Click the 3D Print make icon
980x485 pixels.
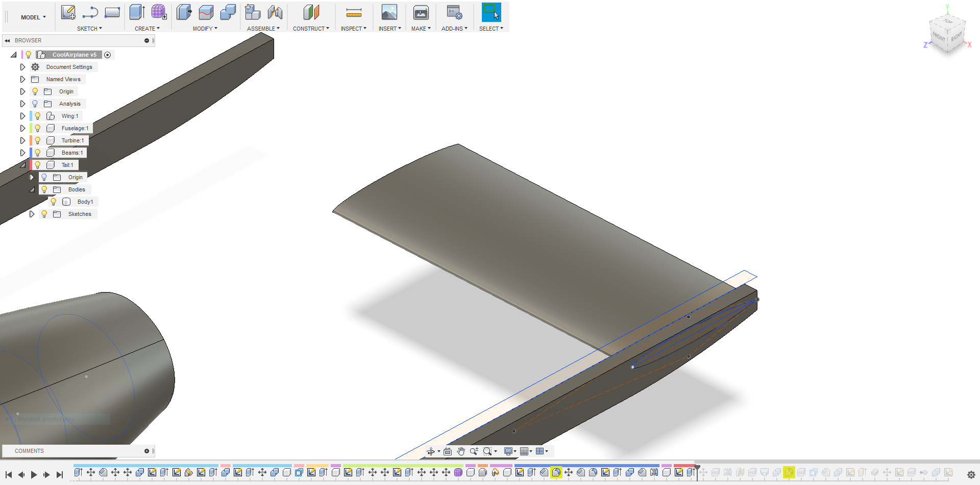tap(421, 12)
